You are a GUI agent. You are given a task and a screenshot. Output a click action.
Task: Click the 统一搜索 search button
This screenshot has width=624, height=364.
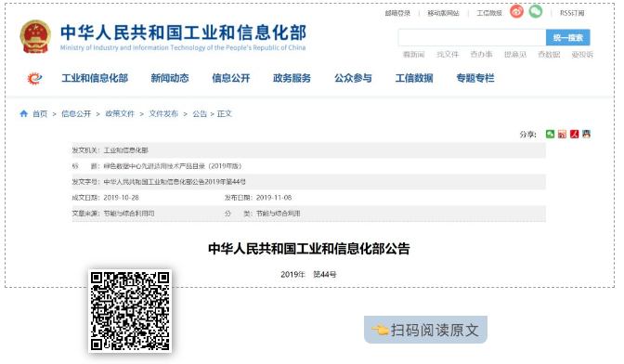point(568,38)
